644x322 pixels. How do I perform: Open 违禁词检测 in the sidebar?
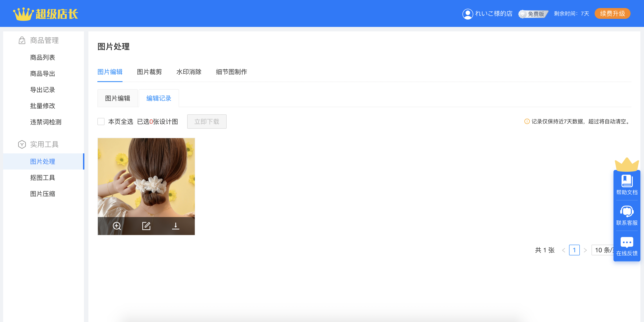(46, 122)
